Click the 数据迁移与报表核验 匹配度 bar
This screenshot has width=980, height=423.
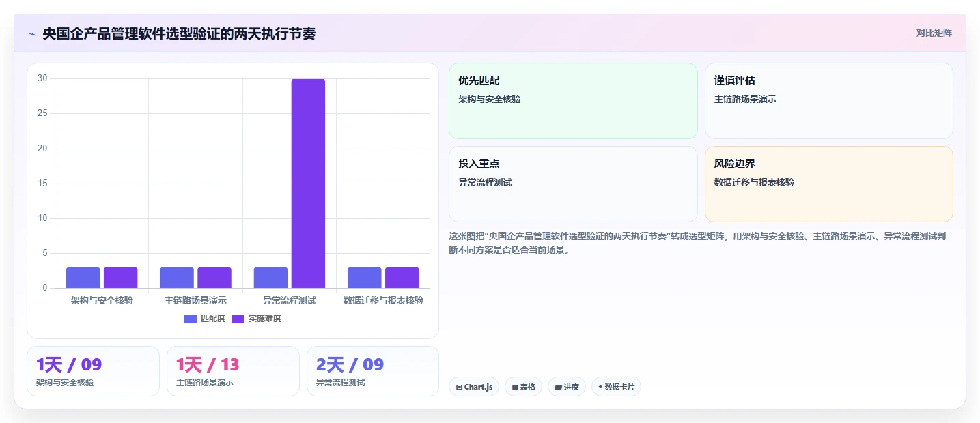point(365,278)
